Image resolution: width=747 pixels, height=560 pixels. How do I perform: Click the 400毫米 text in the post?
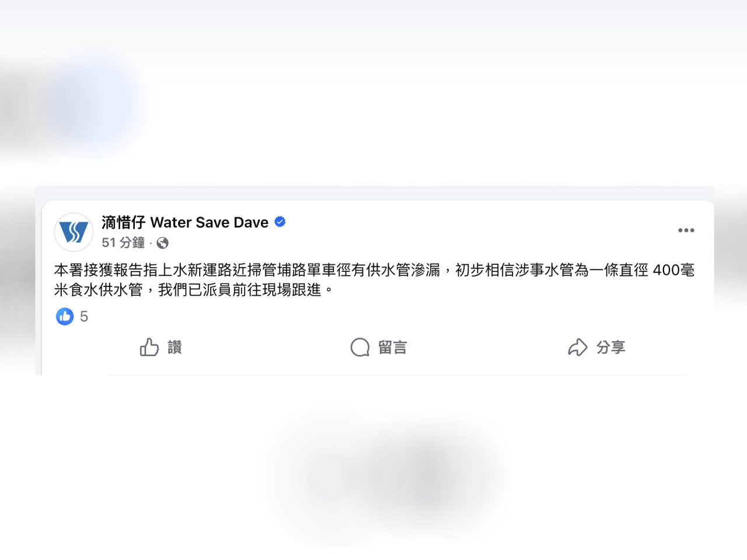673,270
